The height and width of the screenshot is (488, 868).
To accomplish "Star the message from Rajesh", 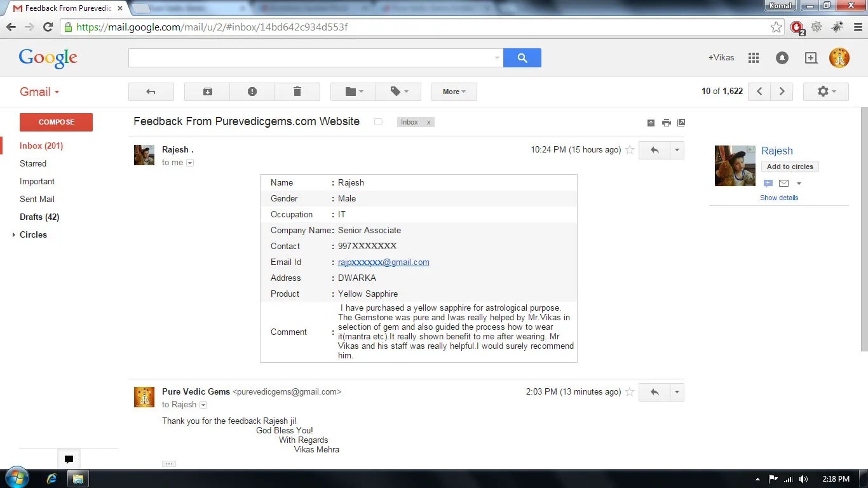I will click(x=630, y=150).
